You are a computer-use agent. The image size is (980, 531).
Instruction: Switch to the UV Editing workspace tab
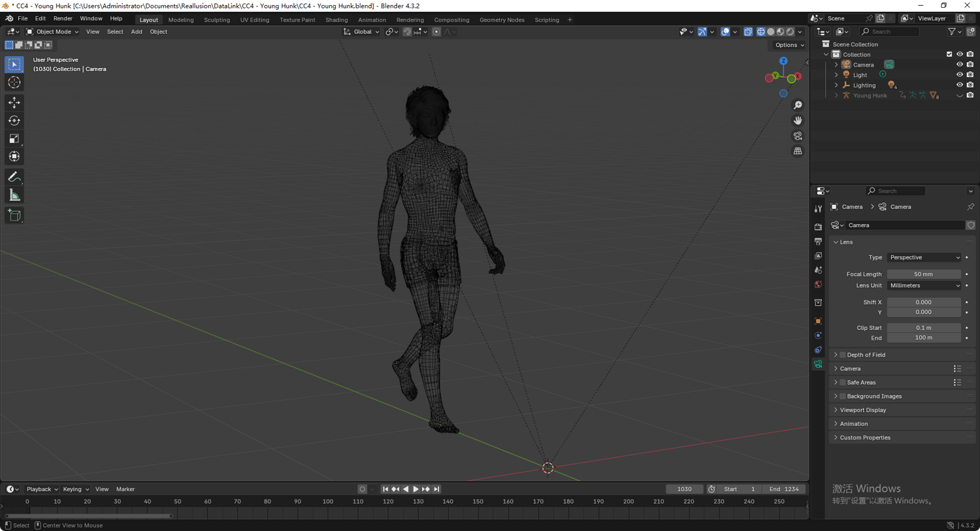pyautogui.click(x=255, y=20)
